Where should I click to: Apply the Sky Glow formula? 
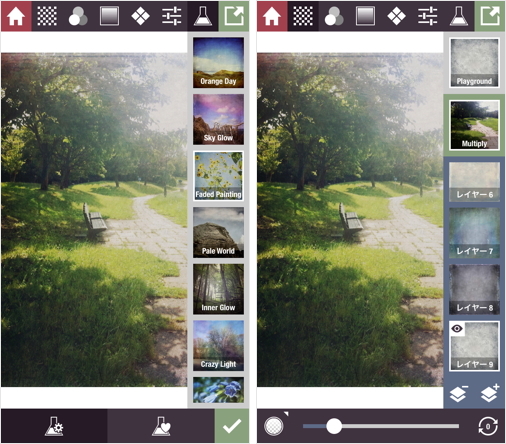(x=218, y=119)
